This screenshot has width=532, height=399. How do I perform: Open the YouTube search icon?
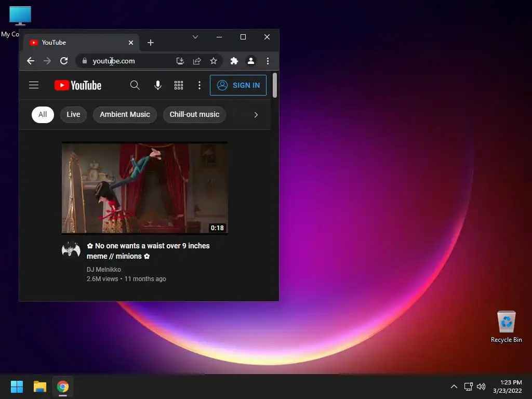tap(135, 85)
